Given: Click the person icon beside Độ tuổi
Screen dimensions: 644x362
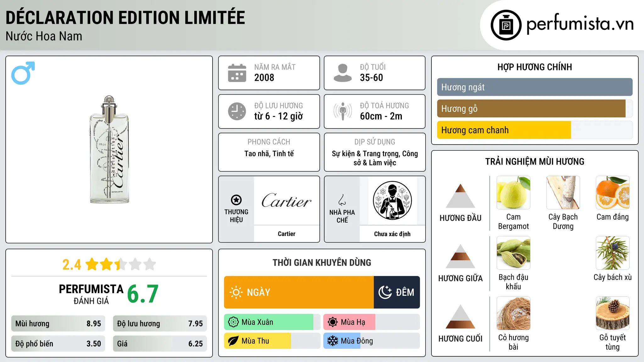Looking at the screenshot, I should tap(343, 73).
